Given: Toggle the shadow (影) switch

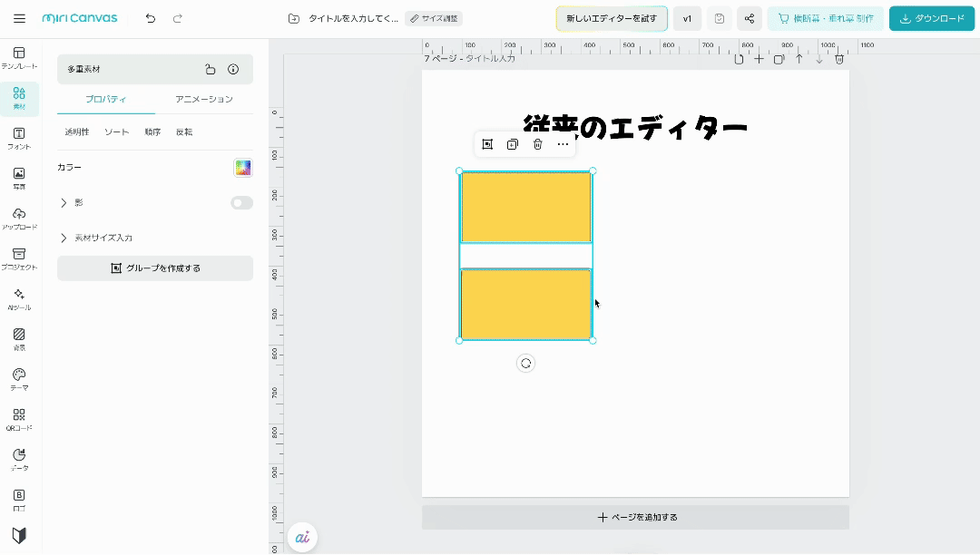Looking at the screenshot, I should coord(242,203).
